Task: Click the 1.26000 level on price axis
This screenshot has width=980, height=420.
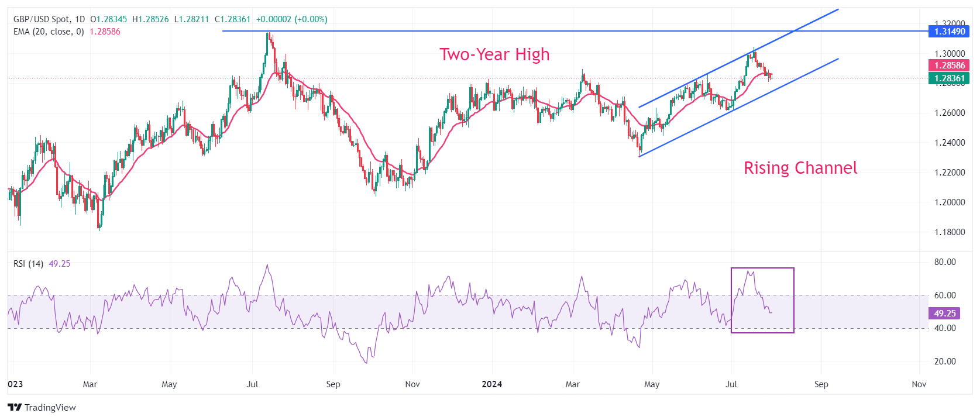Action: point(950,113)
